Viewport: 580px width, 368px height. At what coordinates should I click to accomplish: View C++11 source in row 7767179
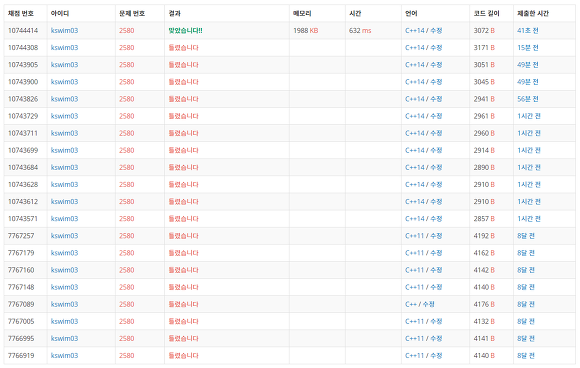pos(415,253)
